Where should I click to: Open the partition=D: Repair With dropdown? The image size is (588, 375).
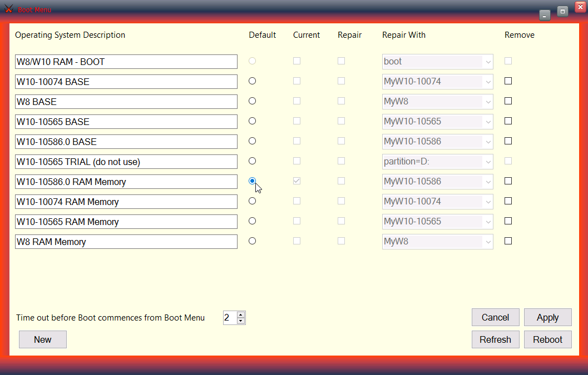(x=438, y=162)
